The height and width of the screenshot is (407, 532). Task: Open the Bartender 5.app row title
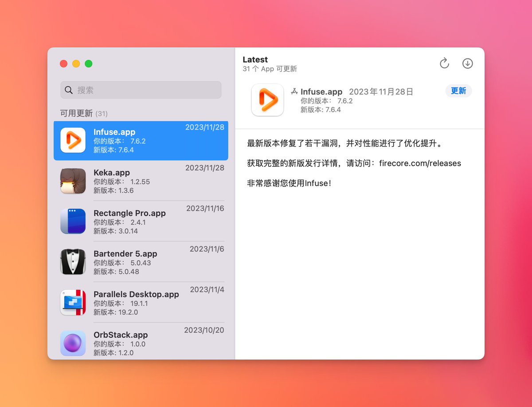[x=125, y=254]
